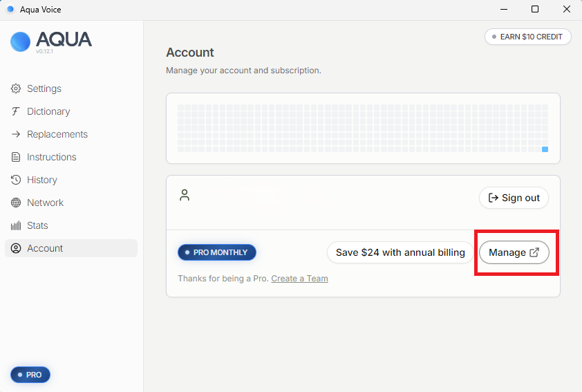This screenshot has height=392, width=582.
Task: Go to the History section
Action: 42,180
